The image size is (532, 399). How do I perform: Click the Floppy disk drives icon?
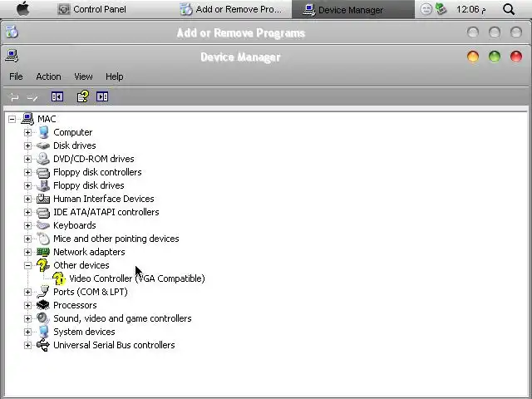43,185
